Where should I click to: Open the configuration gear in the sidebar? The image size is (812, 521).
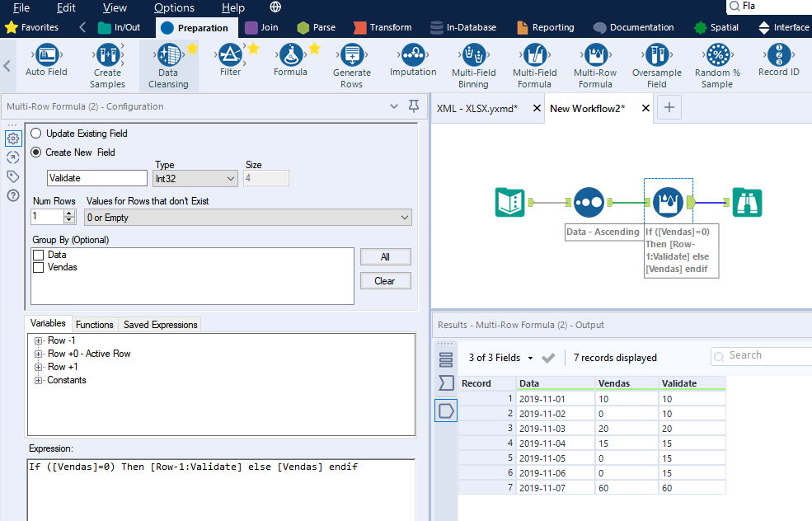click(13, 138)
